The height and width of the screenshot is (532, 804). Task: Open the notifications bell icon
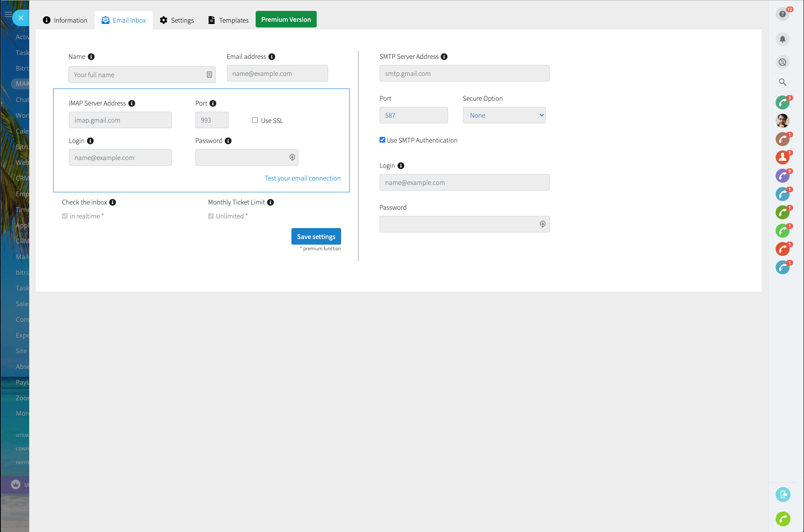click(x=782, y=39)
